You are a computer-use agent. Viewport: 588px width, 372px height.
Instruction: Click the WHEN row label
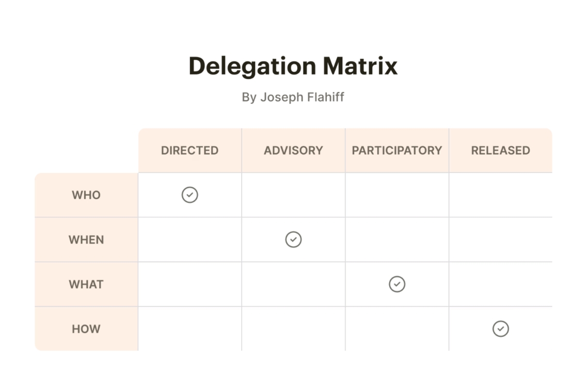pos(86,240)
